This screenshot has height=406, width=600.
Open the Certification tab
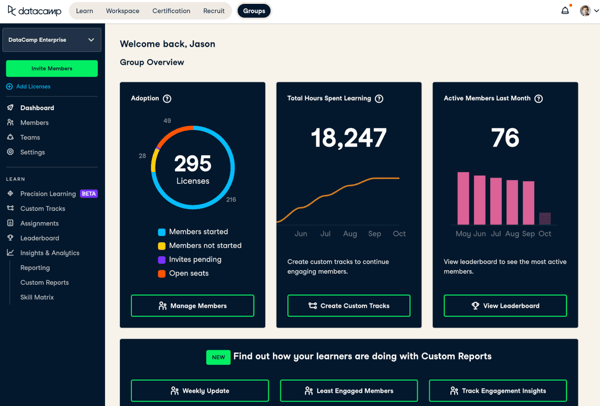click(x=171, y=11)
